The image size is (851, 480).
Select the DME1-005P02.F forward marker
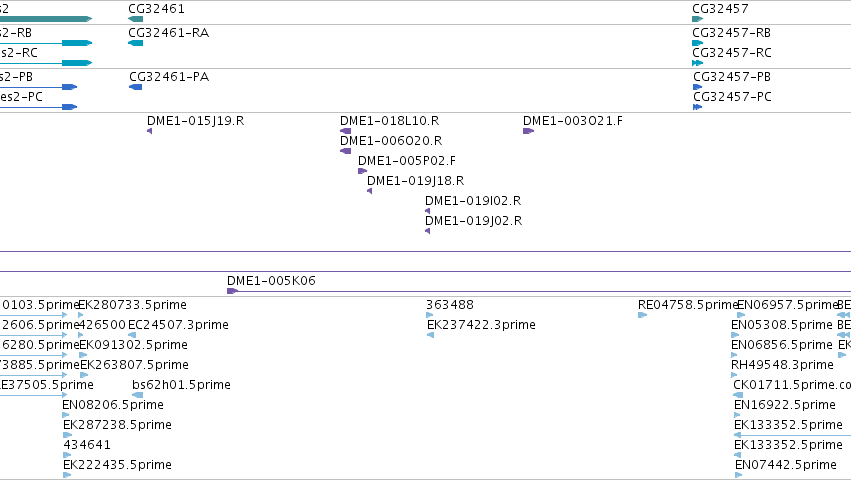(x=363, y=171)
